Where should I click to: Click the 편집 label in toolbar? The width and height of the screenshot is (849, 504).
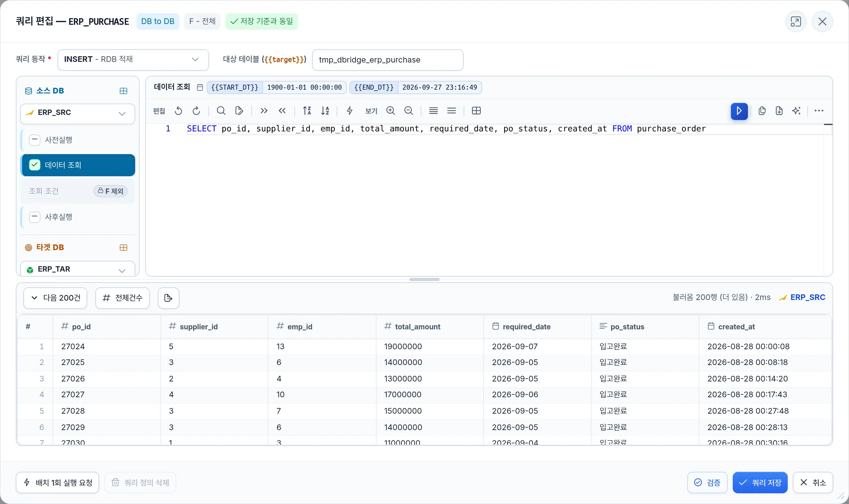pos(159,111)
